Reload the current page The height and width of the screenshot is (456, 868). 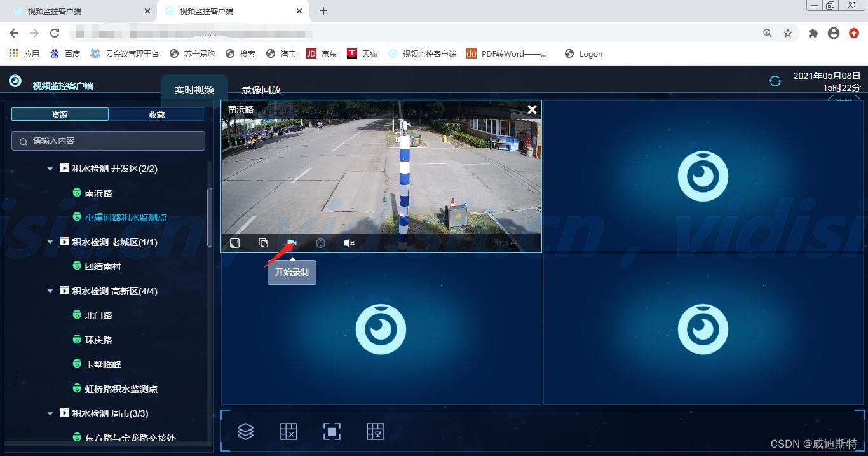[55, 33]
